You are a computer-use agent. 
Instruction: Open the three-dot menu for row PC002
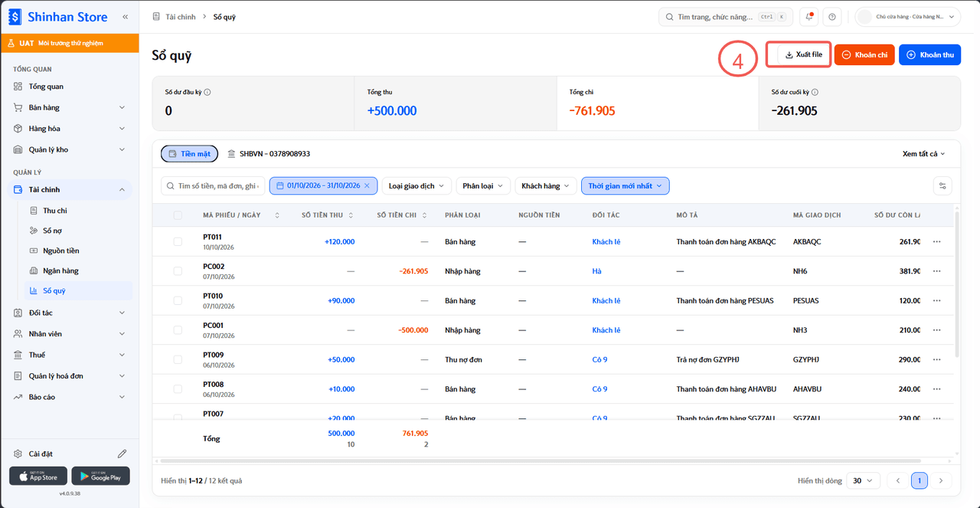[939, 271]
